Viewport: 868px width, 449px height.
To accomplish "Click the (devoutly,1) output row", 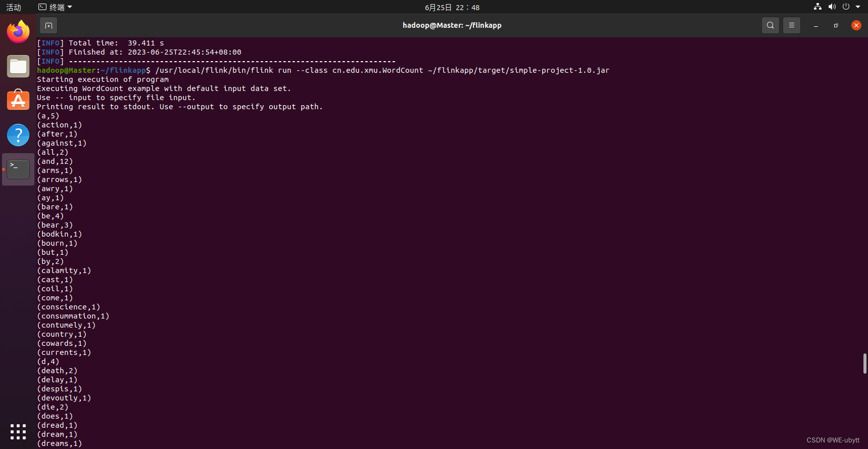I will (64, 398).
